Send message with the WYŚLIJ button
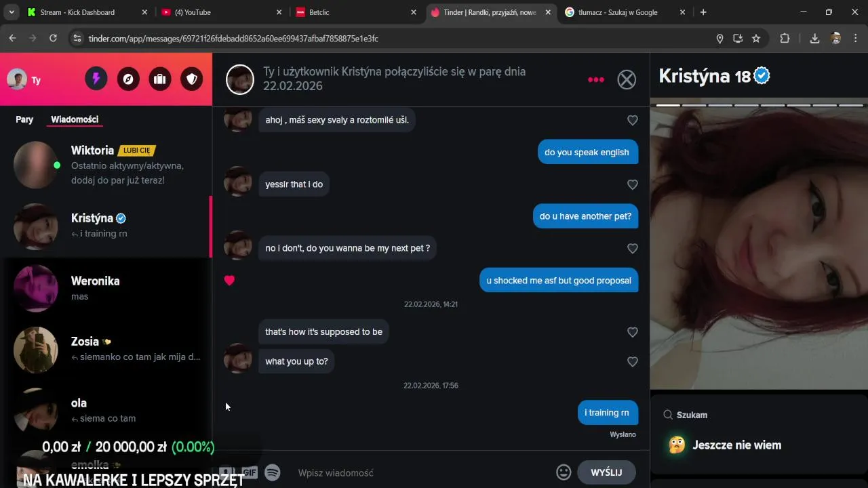 click(x=606, y=472)
